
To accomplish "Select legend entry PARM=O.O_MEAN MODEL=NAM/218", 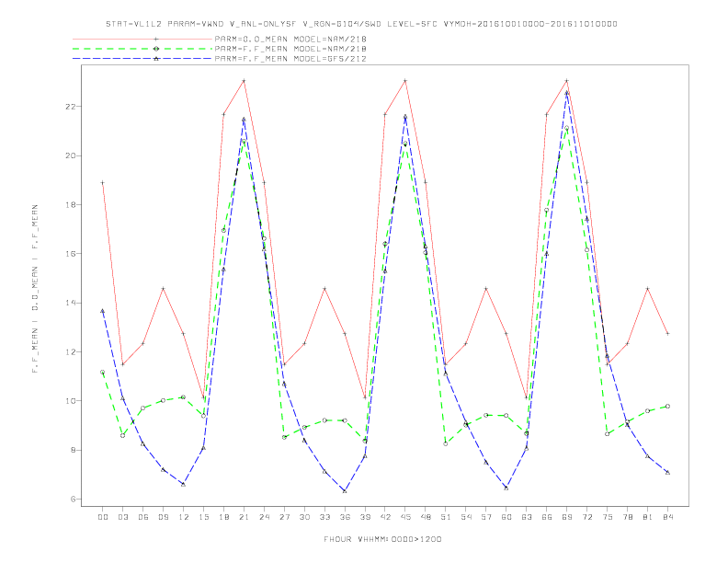I will click(x=290, y=39).
